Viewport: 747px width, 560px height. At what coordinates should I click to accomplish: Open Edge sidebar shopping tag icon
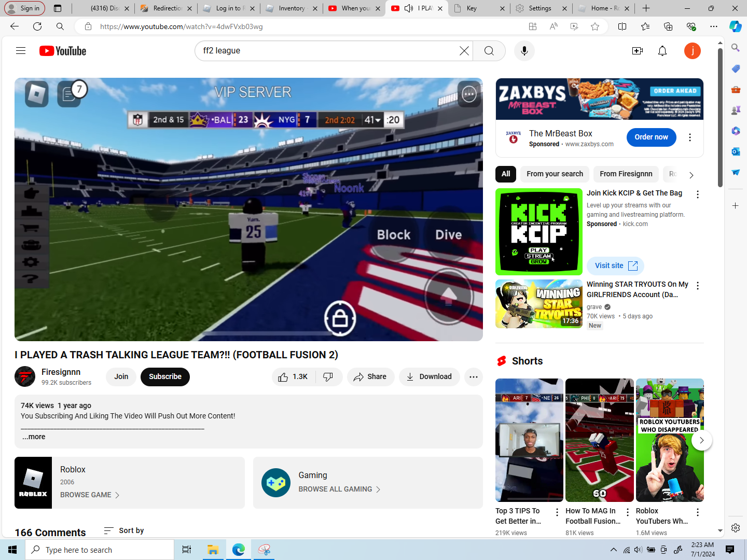[736, 68]
